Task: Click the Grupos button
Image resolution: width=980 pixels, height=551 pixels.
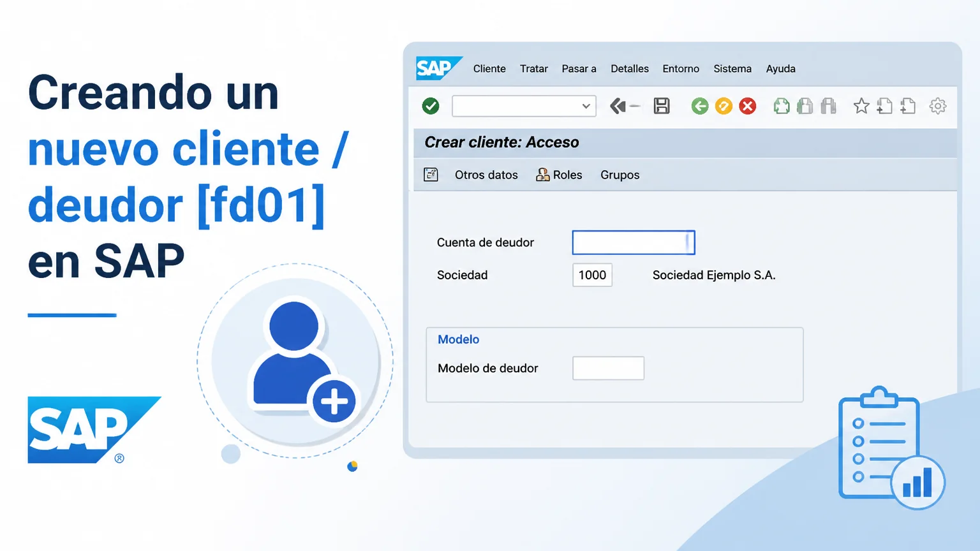Action: [620, 175]
